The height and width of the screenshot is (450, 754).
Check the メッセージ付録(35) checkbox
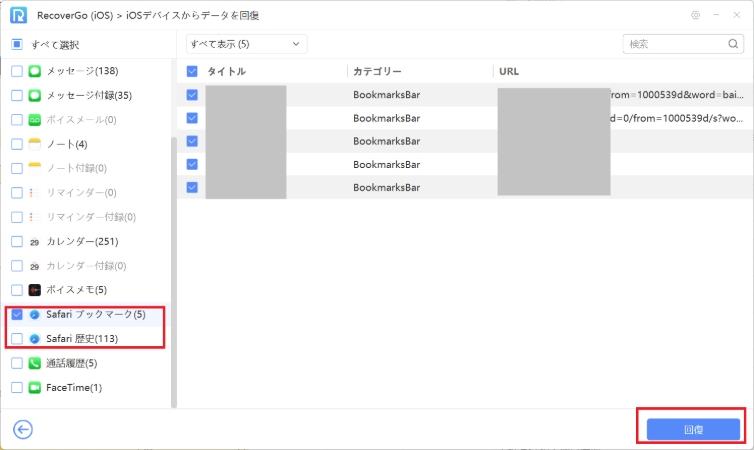17,95
